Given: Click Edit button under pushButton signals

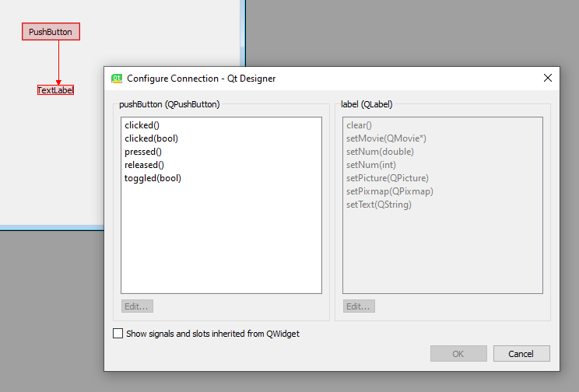Looking at the screenshot, I should (x=138, y=306).
